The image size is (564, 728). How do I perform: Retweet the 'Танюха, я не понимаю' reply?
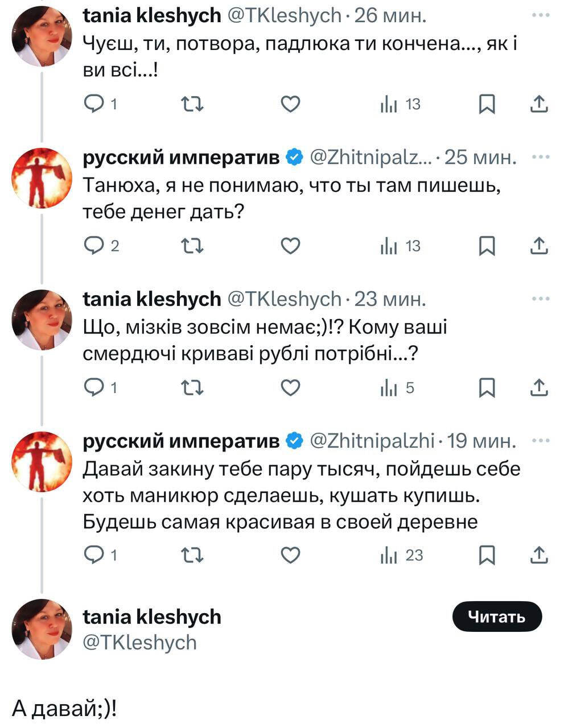coord(192,246)
